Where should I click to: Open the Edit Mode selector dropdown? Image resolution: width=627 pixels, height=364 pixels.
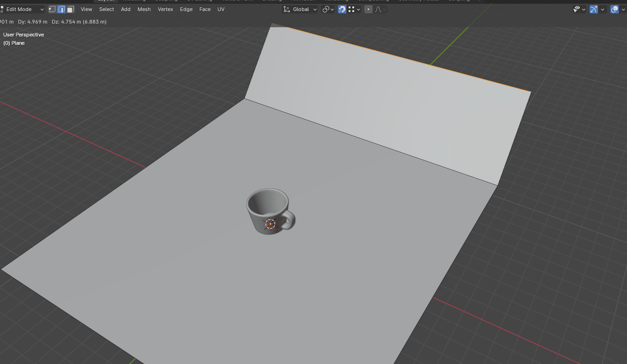(22, 9)
